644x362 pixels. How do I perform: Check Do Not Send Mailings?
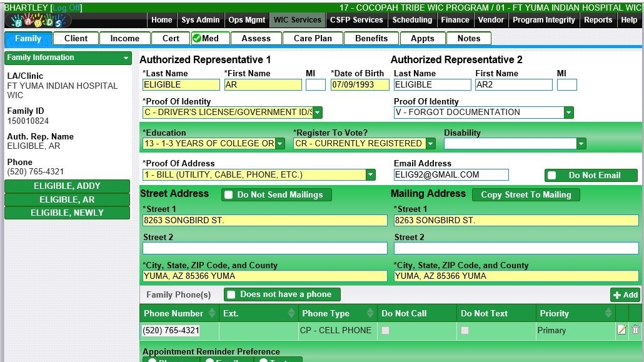pyautogui.click(x=228, y=195)
